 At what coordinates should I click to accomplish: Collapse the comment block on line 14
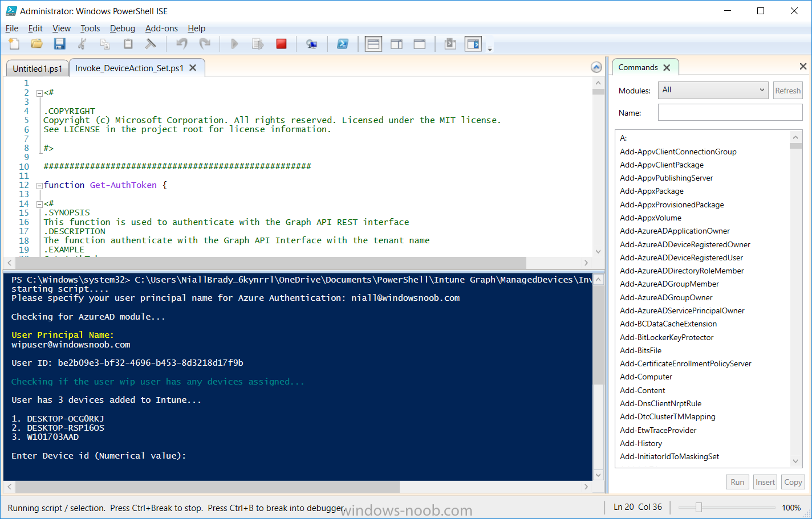[39, 204]
